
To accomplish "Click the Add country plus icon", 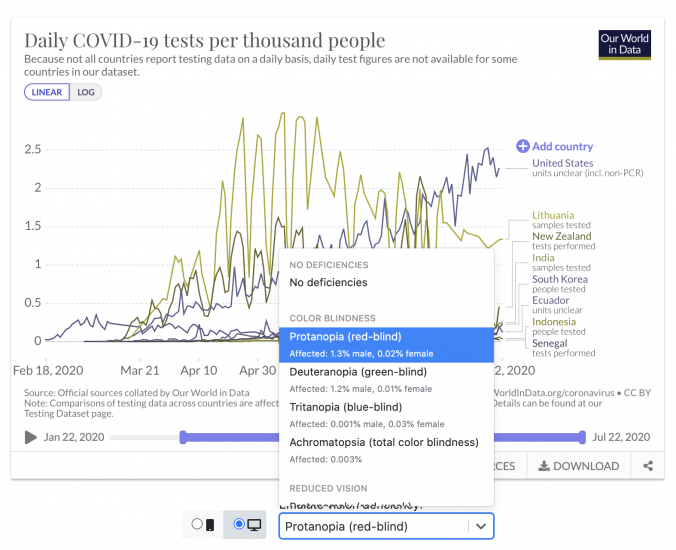I will pyautogui.click(x=522, y=146).
